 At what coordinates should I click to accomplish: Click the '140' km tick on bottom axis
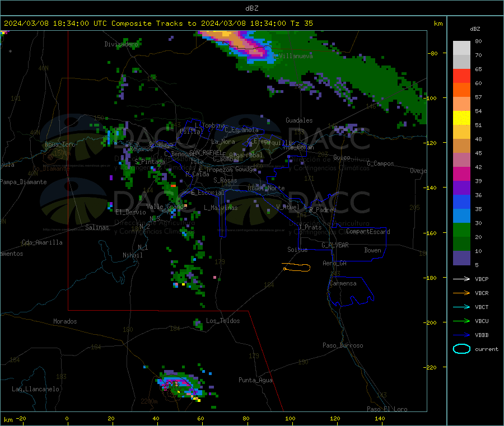[x=380, y=418]
